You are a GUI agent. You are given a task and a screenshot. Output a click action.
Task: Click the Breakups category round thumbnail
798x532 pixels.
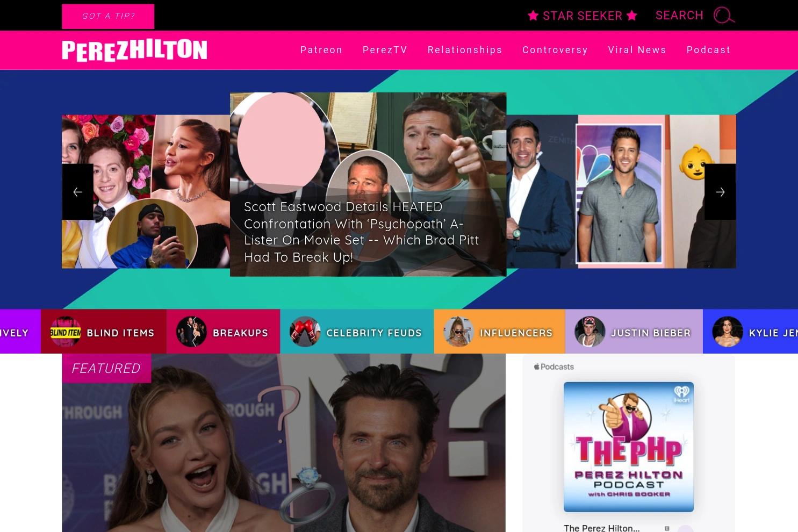[x=191, y=332]
